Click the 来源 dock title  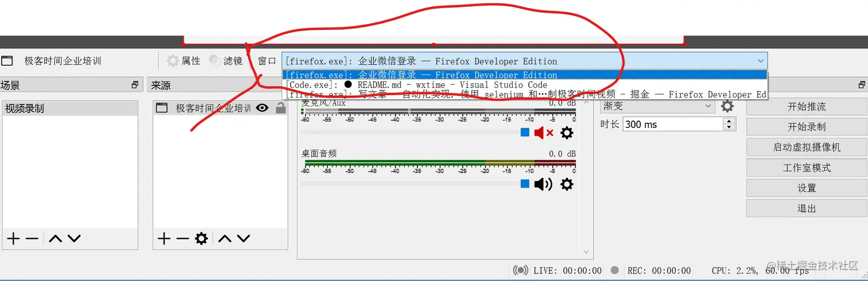point(161,85)
